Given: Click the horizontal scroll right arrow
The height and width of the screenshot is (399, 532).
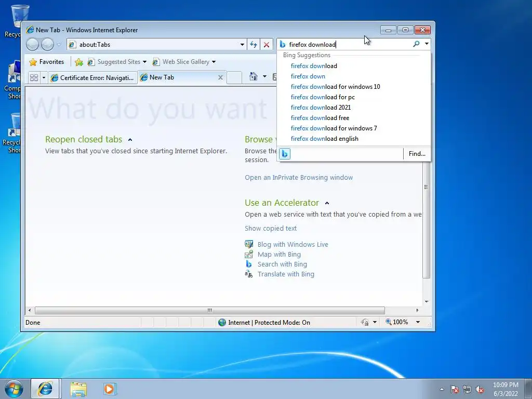Looking at the screenshot, I should (x=417, y=310).
